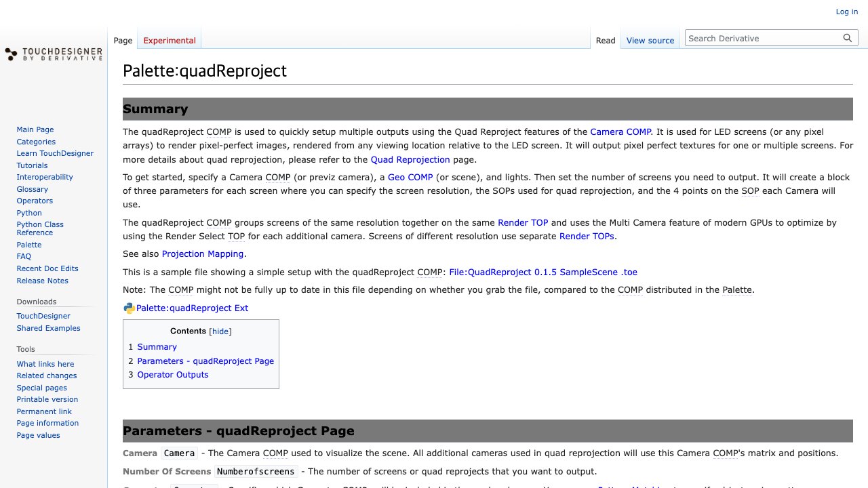Open the Palette sidebar link
The image size is (868, 488).
pos(29,245)
